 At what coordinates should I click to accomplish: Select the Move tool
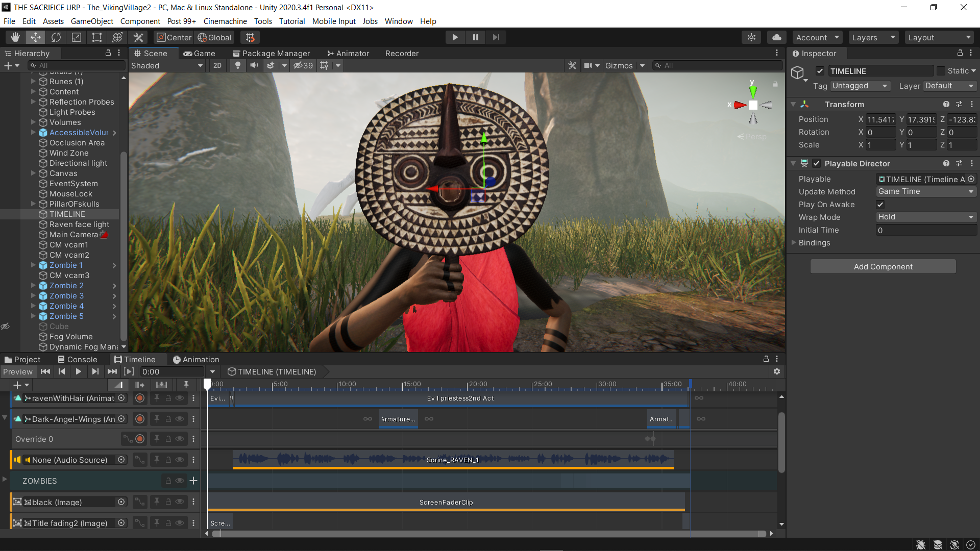click(x=36, y=37)
